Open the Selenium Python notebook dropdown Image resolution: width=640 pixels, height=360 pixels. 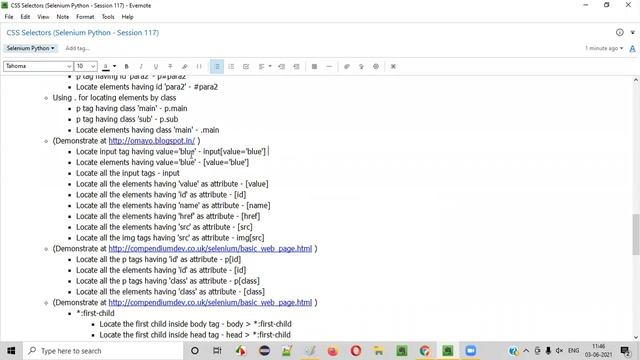tap(31, 48)
